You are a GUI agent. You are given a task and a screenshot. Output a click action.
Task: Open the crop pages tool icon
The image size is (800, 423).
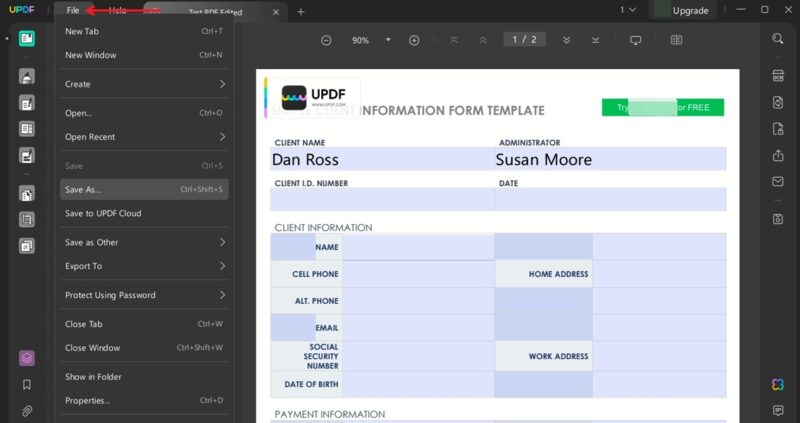(27, 220)
